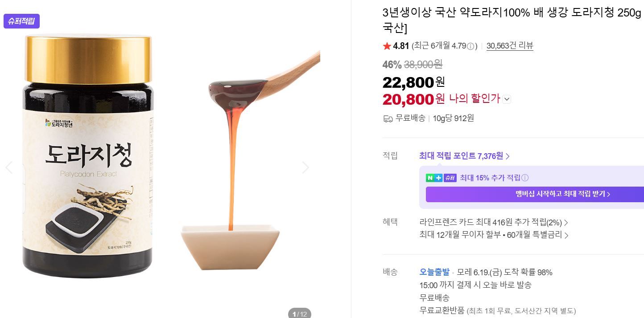Open the 30,563건 리뷰 link
This screenshot has height=318, width=644.
510,45
